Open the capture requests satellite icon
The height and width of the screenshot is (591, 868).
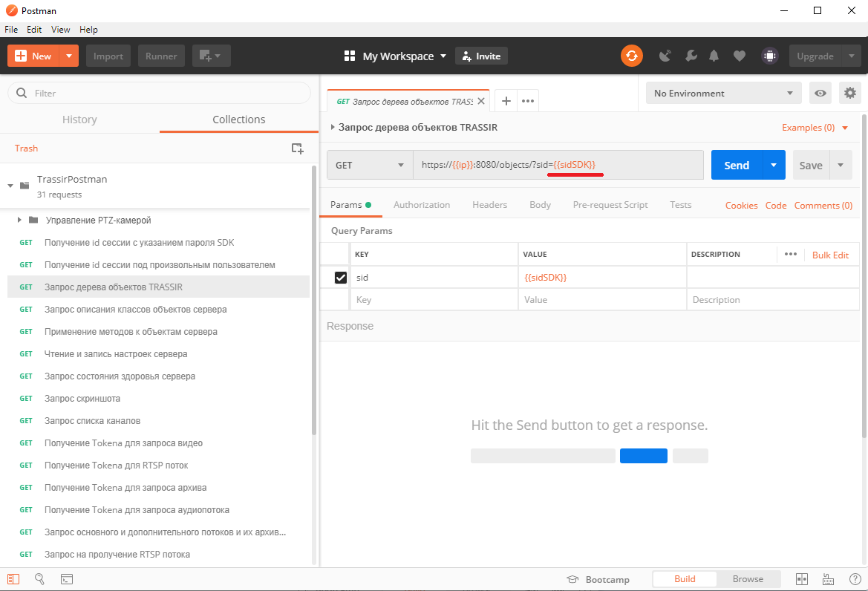tap(665, 56)
